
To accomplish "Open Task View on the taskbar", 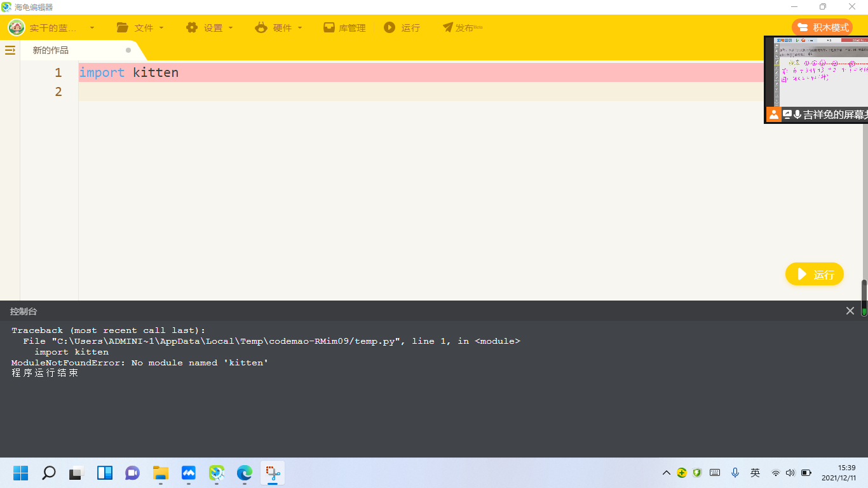I will (77, 473).
